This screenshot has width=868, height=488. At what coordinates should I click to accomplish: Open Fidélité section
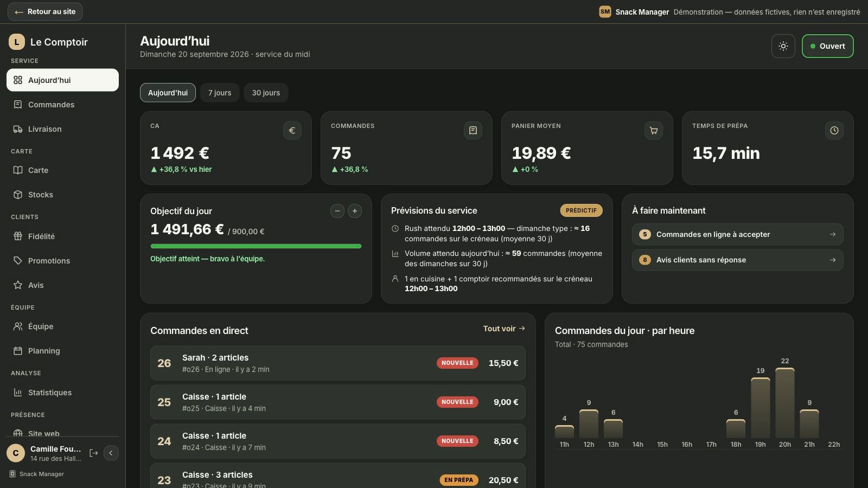coord(62,236)
